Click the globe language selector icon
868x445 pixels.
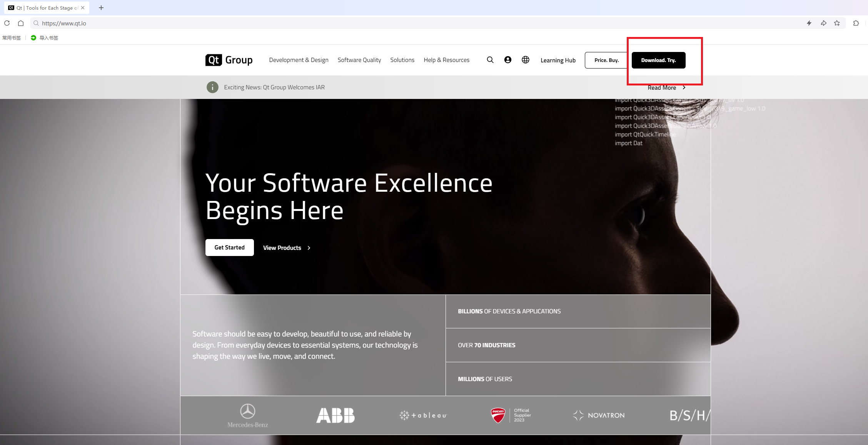(525, 60)
